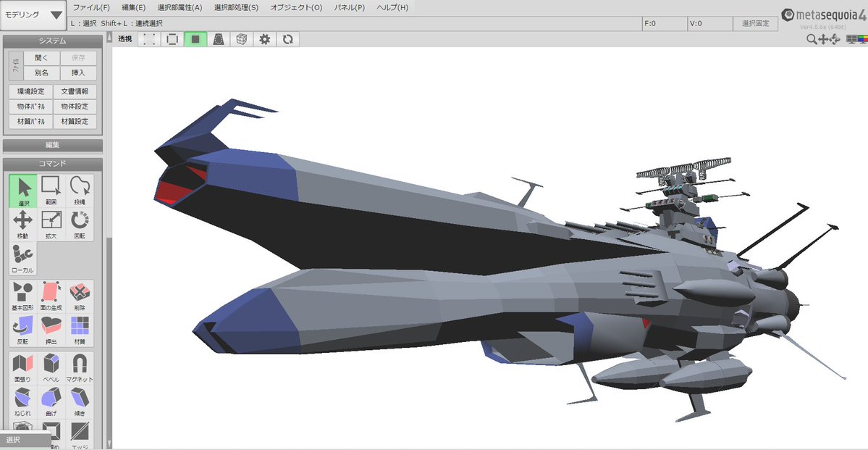Select the 削除 delete tool

[x=80, y=296]
